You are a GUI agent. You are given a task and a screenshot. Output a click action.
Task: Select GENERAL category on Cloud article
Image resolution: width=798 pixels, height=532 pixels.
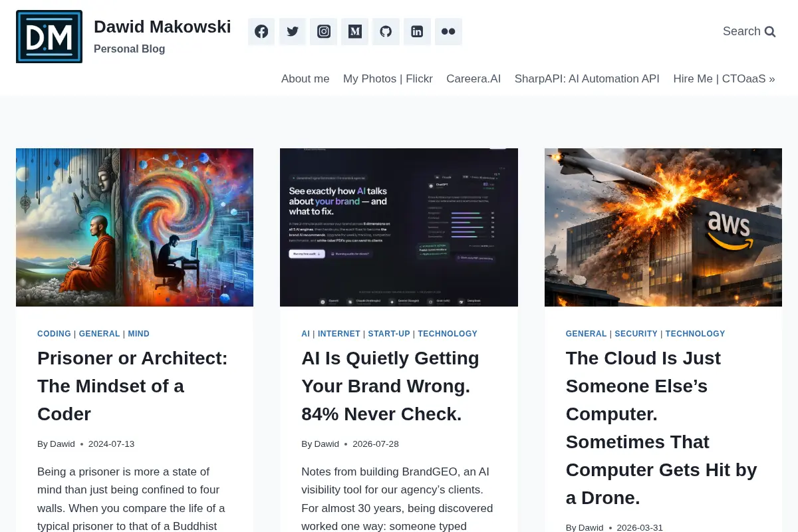[587, 334]
